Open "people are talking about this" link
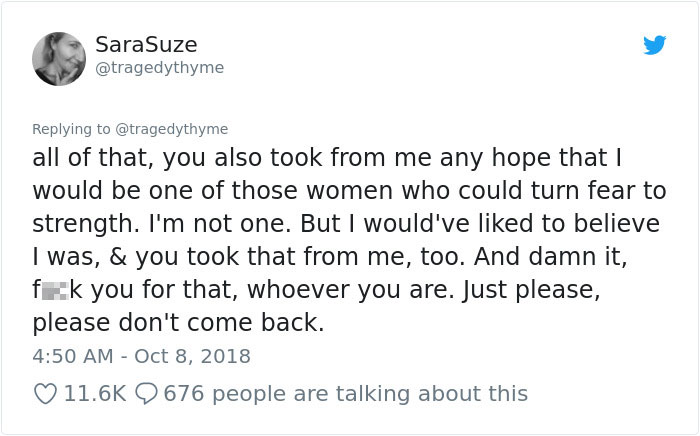The height and width of the screenshot is (436, 700). (370, 393)
